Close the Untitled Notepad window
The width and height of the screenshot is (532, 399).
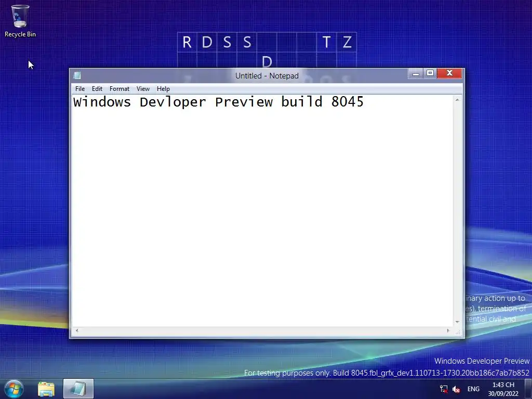449,73
